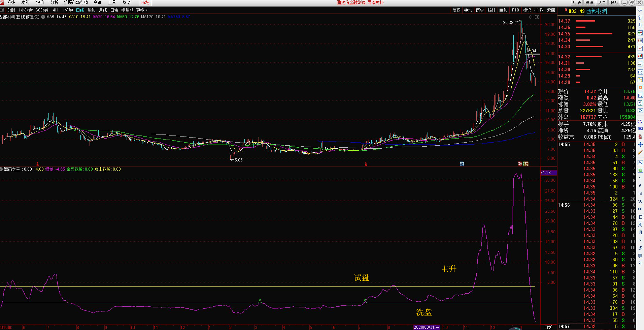Click the red dollar sign icon in sidebar
The width and height of the screenshot is (644, 330).
[x=640, y=137]
